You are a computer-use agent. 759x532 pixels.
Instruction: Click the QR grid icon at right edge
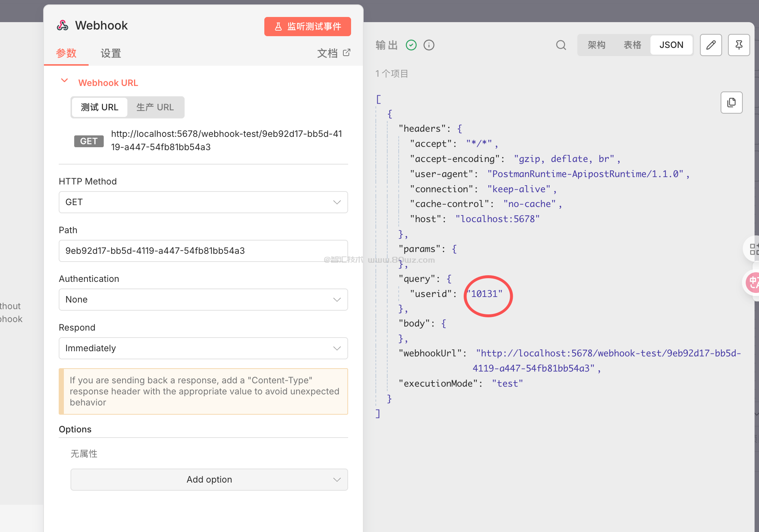[x=754, y=249]
